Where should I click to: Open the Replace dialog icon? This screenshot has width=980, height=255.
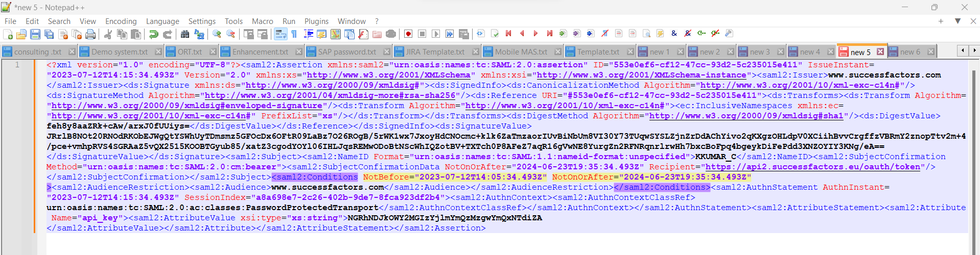(199, 34)
